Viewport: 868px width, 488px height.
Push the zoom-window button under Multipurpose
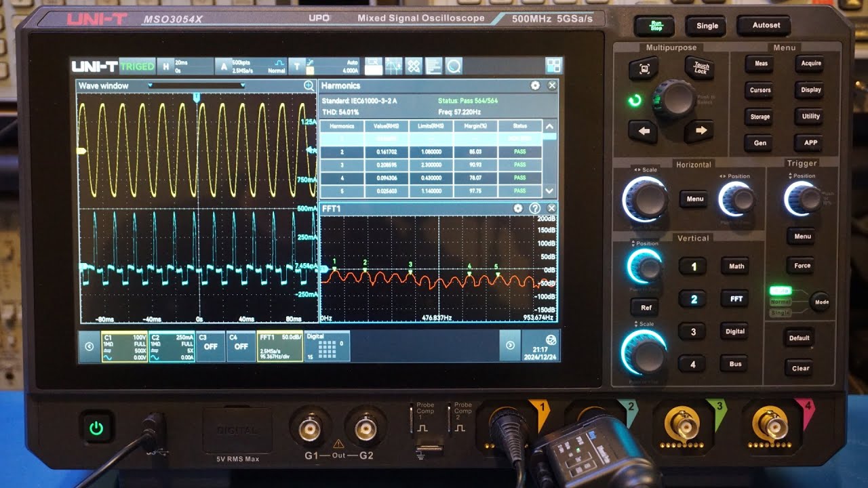644,68
